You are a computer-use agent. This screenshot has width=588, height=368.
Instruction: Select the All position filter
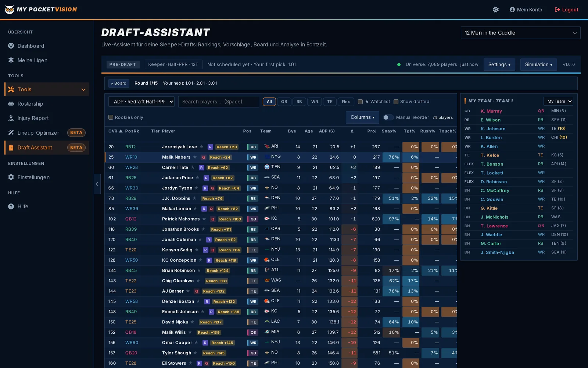(x=269, y=102)
